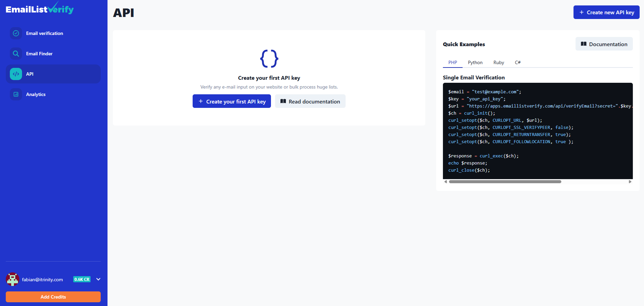Click the $response = curl_exec code line

point(483,156)
